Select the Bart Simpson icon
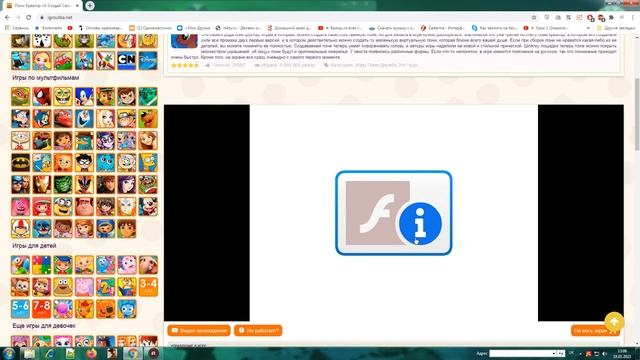This screenshot has height=360, width=640. coord(148,162)
